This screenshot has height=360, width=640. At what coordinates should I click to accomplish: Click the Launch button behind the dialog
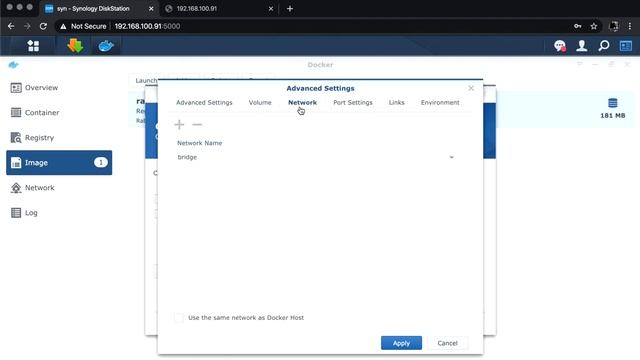(x=145, y=80)
